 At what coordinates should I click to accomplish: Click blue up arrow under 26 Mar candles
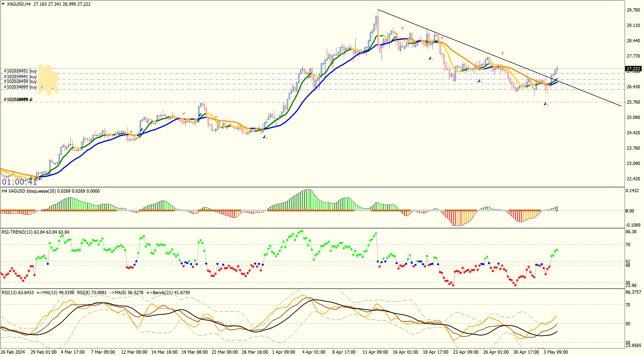[265, 137]
